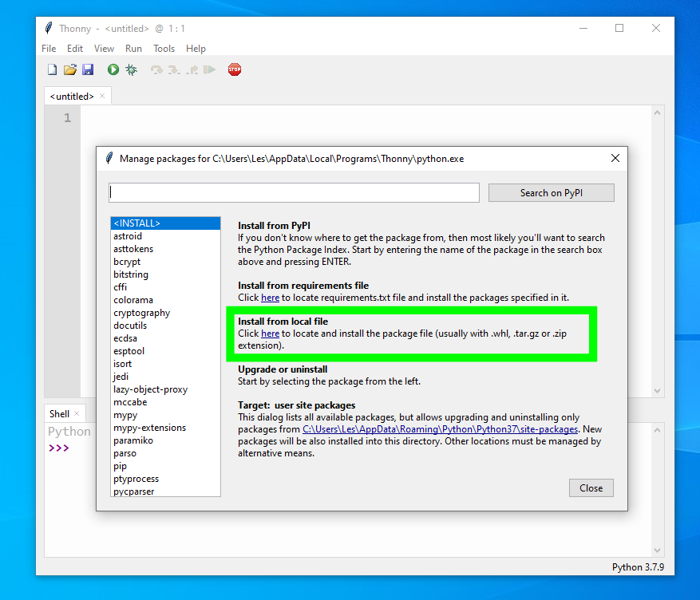Click here link for local file install
Image resolution: width=700 pixels, height=600 pixels.
270,334
